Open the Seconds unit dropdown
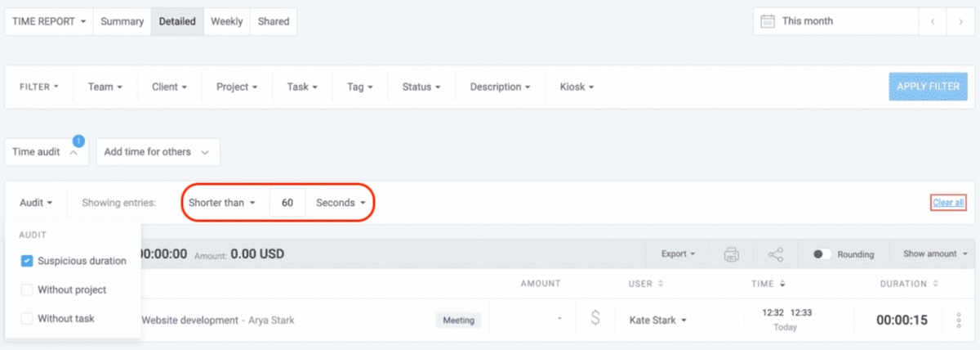This screenshot has height=350, width=980. (341, 202)
